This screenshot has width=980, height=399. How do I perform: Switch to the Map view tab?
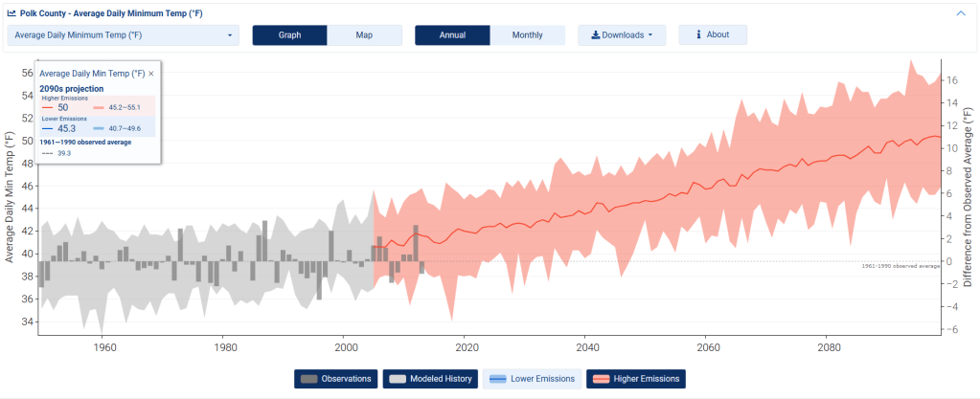coord(364,35)
